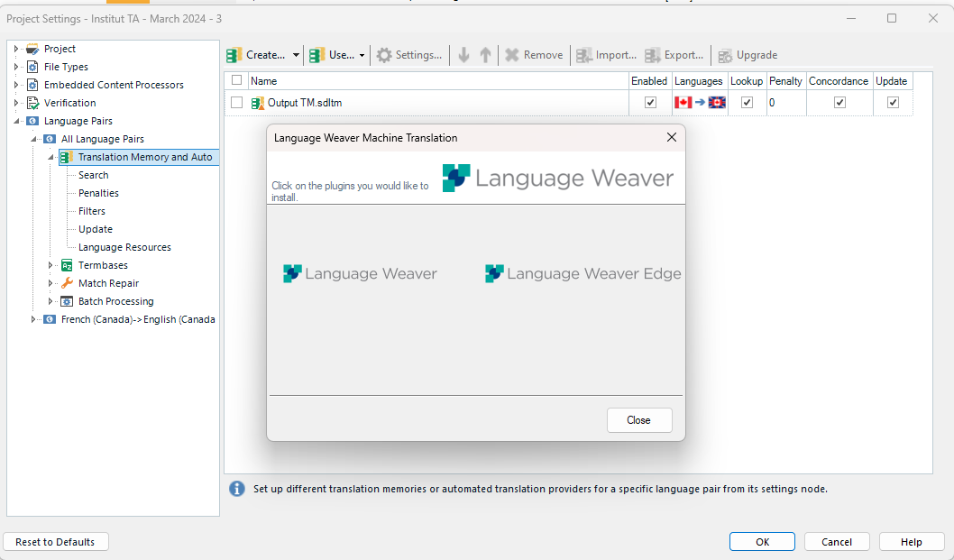Viewport: 954px width, 560px height.
Task: Toggle Update checkbox for Output TM.sdltm
Action: (893, 103)
